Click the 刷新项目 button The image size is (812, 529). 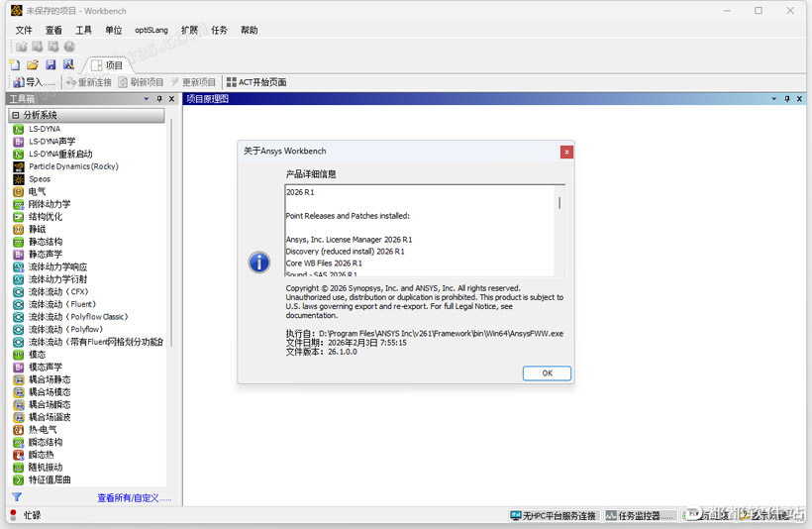point(141,82)
